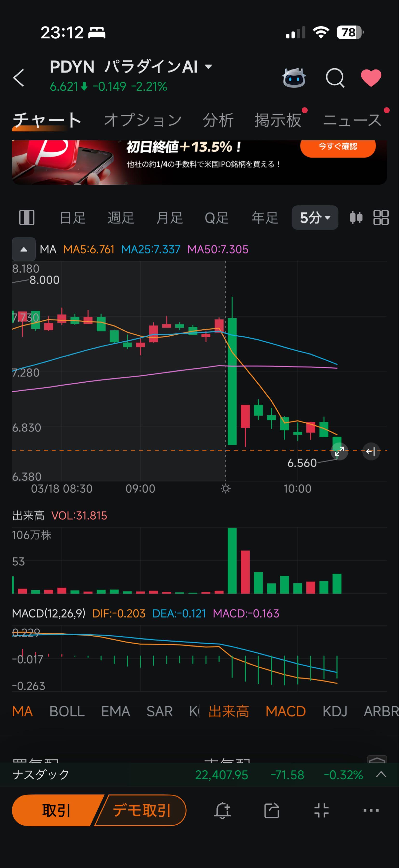
Task: Remove PDYN from favorites via heart icon
Action: pos(371,78)
